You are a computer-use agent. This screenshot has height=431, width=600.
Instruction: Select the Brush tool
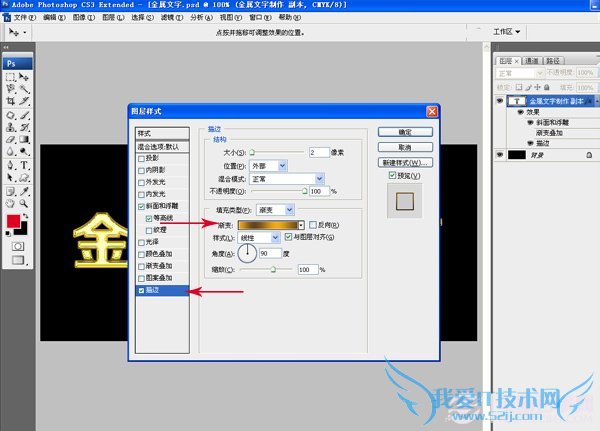[x=24, y=115]
